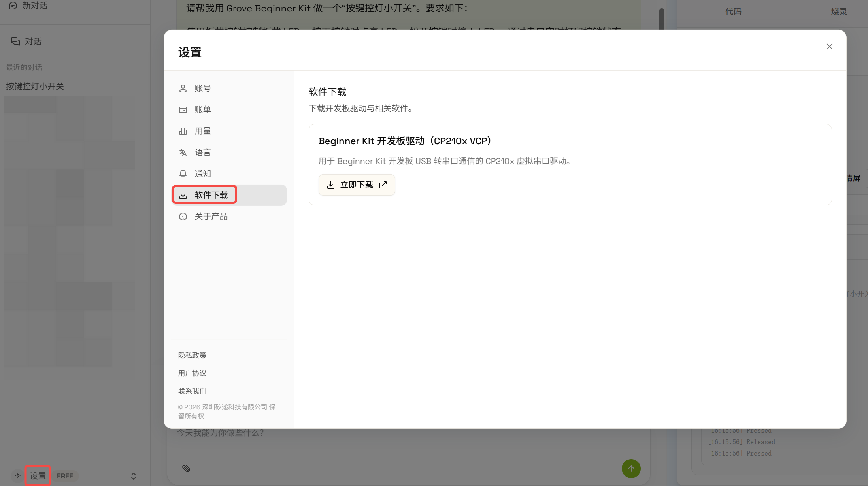This screenshot has height=486, width=868.
Task: Click the 软件下载 section heading
Action: point(327,92)
